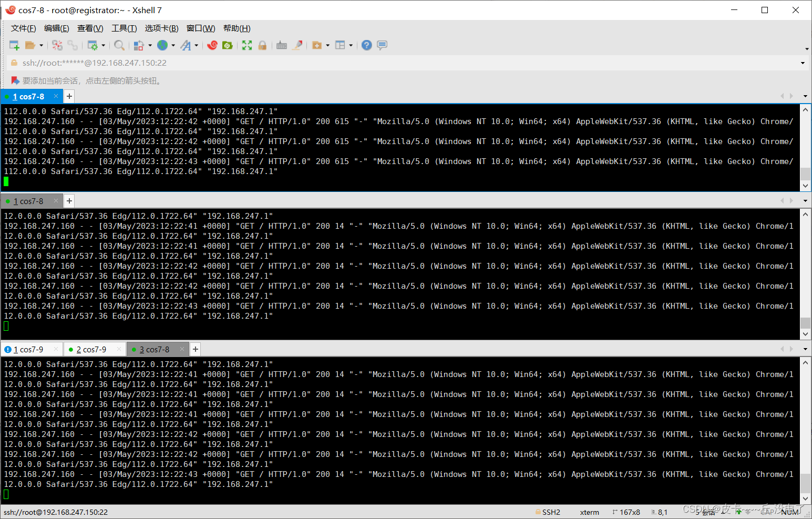Open the Font icon dropdown arrow
Screen dimensions: 812x519
(196, 45)
